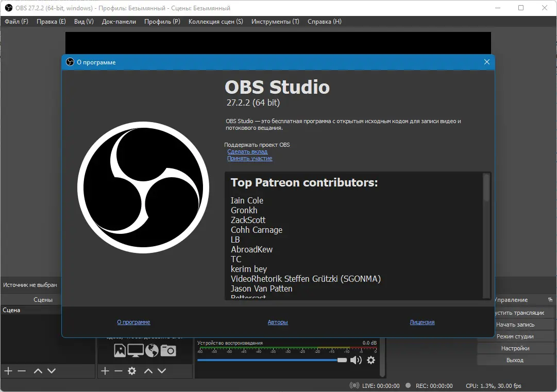Mute the playback device speaker icon
Image resolution: width=557 pixels, height=392 pixels.
[356, 361]
